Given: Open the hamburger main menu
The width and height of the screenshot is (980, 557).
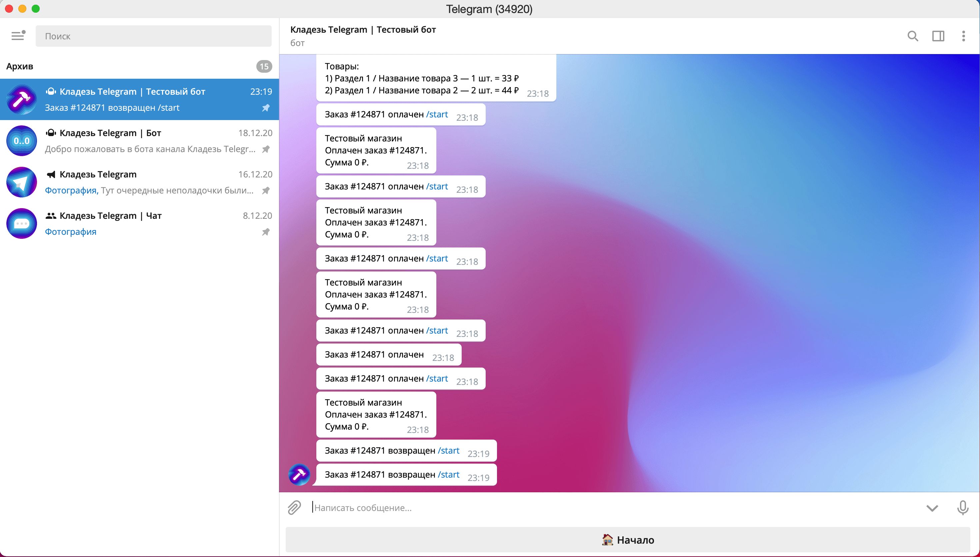Looking at the screenshot, I should click(18, 36).
